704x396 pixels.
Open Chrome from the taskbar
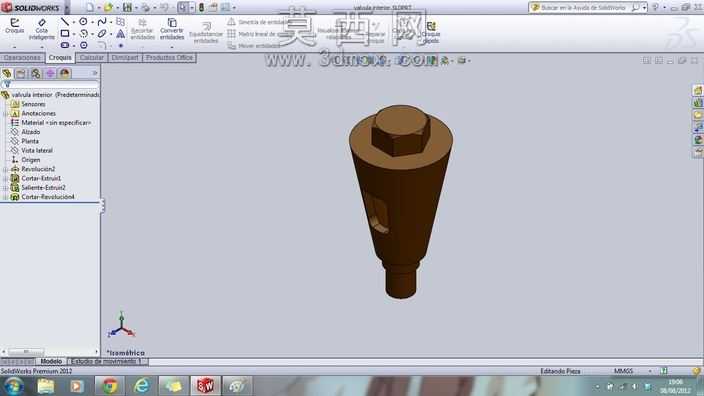(110, 386)
